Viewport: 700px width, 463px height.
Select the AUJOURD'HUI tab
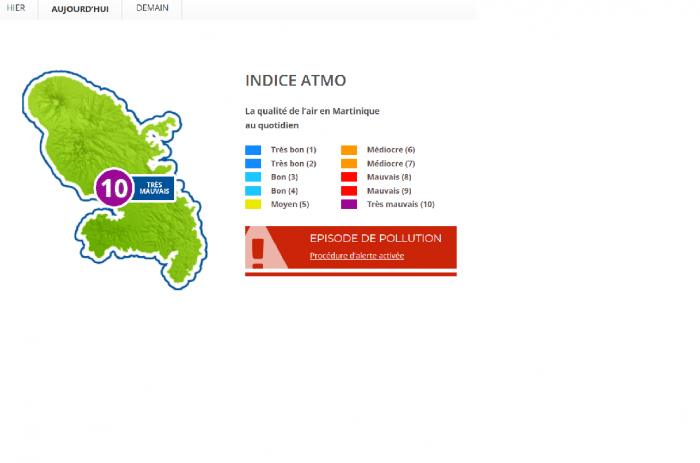[80, 9]
